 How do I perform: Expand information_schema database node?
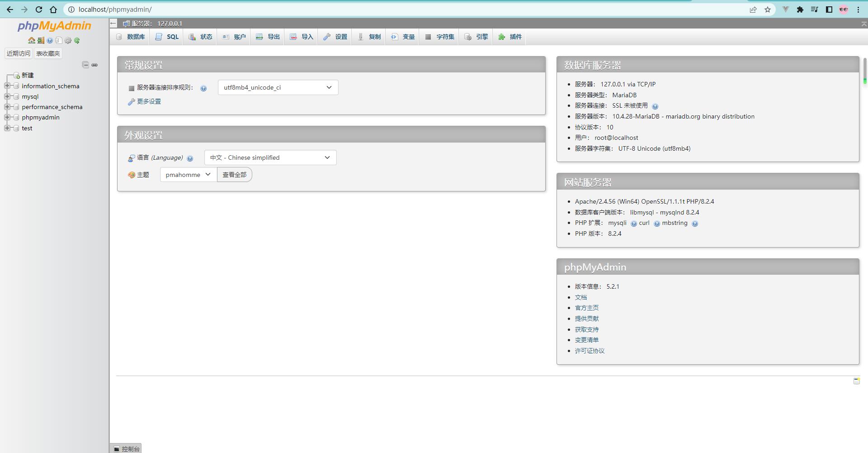point(7,86)
